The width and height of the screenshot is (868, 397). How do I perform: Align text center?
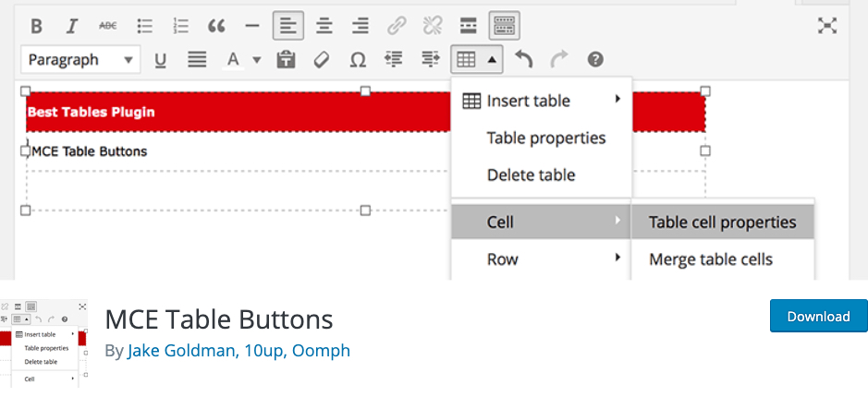324,26
